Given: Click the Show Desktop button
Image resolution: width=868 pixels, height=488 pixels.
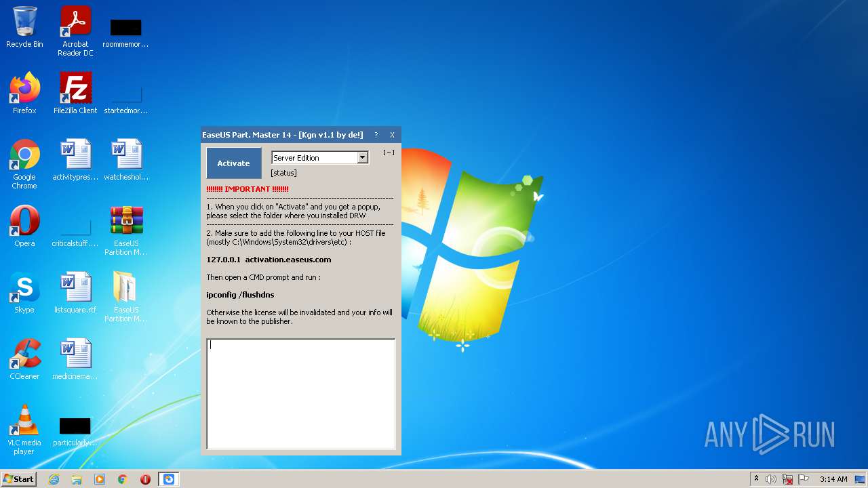Looking at the screenshot, I should pos(861,479).
